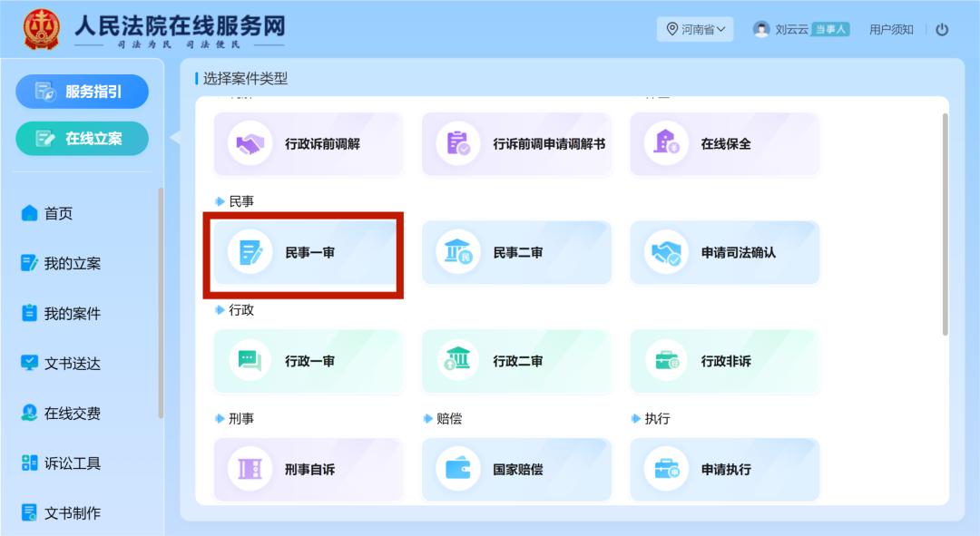Select 民事一审 case type
The image size is (980, 536).
pos(309,252)
